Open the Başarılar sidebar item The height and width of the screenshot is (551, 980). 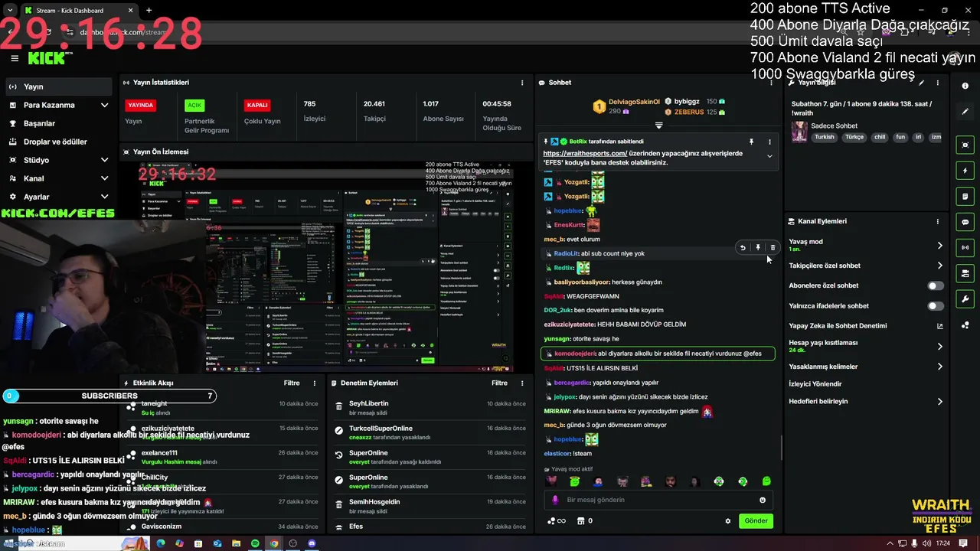pyautogui.click(x=59, y=123)
